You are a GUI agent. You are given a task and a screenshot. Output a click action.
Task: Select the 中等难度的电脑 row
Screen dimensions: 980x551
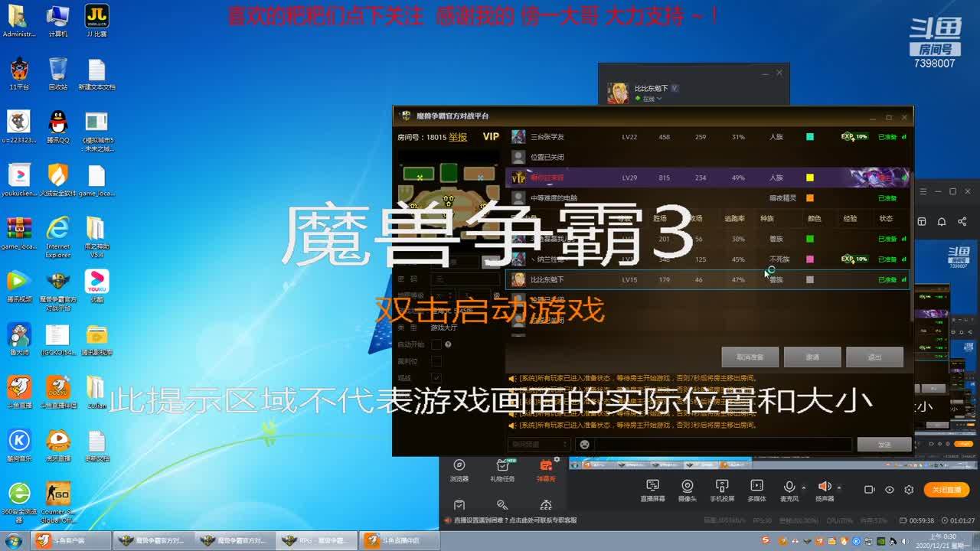(x=707, y=198)
